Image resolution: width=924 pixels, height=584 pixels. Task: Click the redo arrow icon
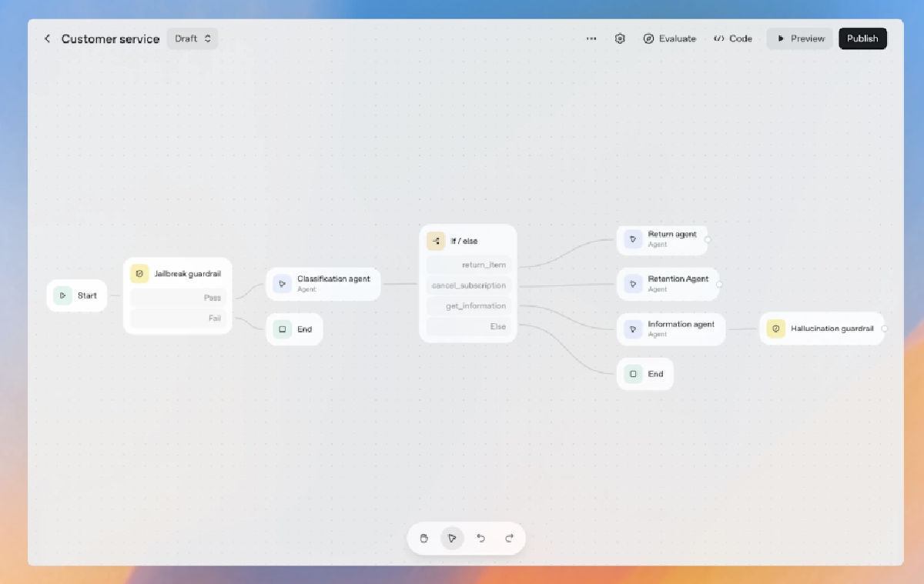point(509,539)
